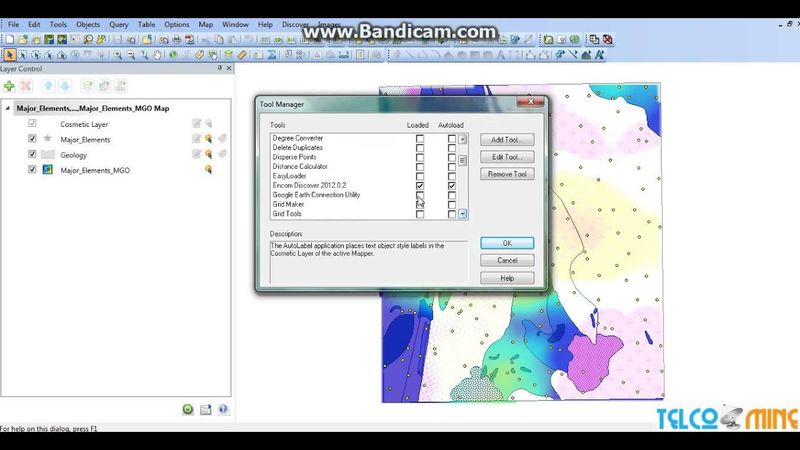Click green circular icon below Layer Control

[x=188, y=409]
